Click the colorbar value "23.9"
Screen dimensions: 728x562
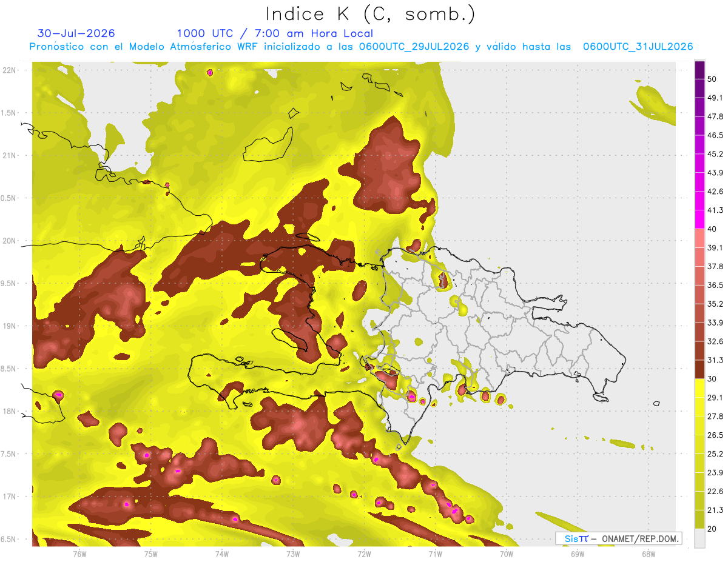click(x=715, y=473)
